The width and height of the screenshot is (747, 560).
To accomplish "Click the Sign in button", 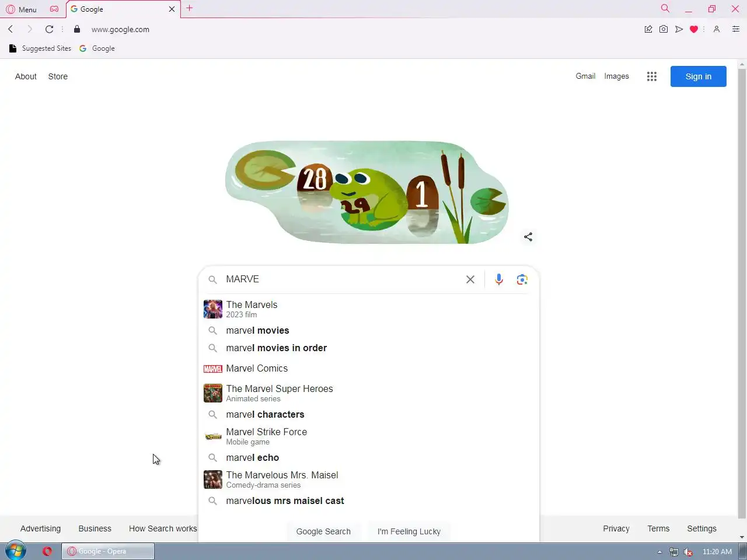I will 699,76.
